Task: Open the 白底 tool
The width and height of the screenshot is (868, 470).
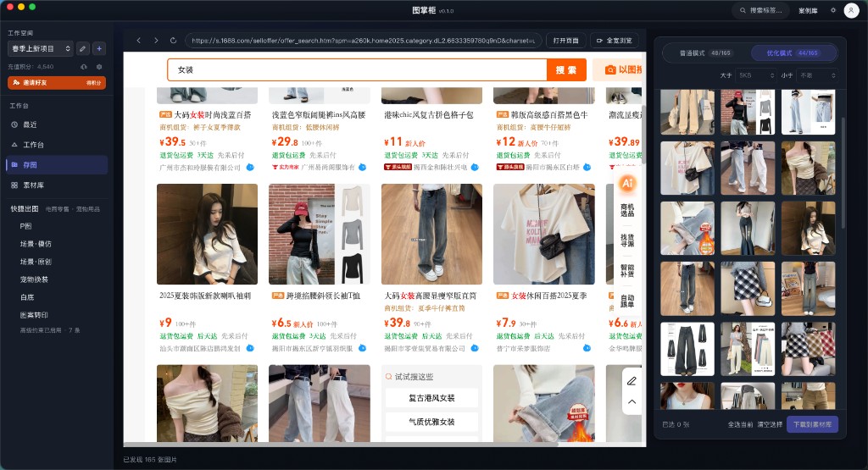Action: (27, 297)
